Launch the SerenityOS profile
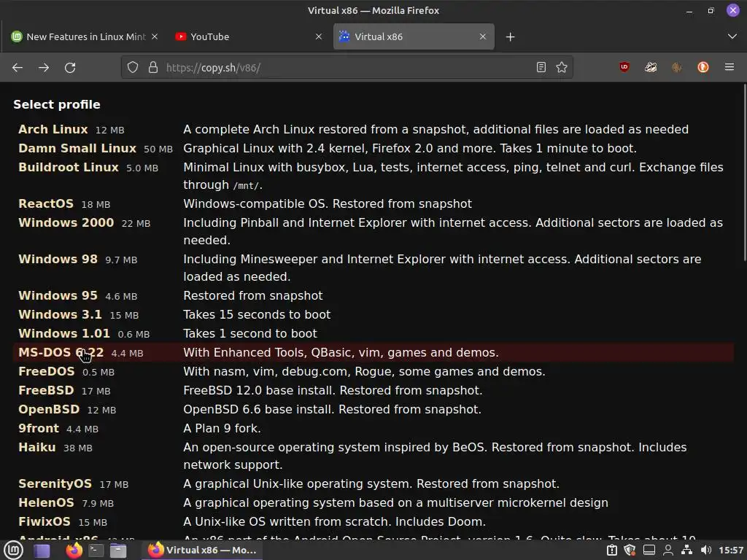747x560 pixels. point(55,484)
